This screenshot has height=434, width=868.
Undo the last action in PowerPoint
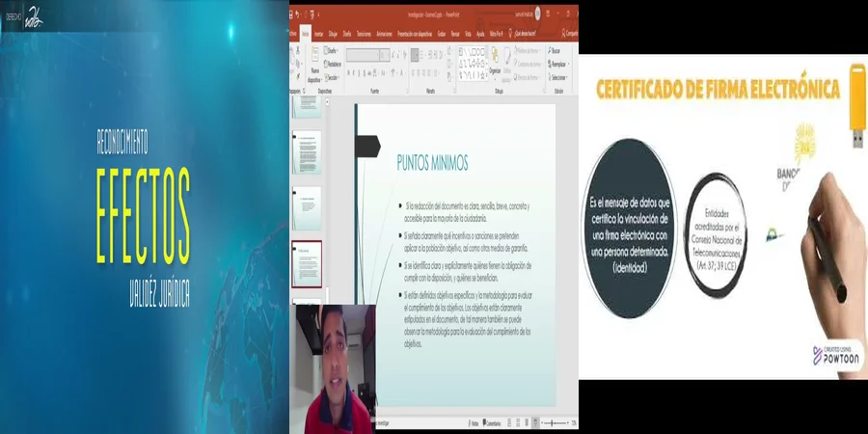point(297,14)
